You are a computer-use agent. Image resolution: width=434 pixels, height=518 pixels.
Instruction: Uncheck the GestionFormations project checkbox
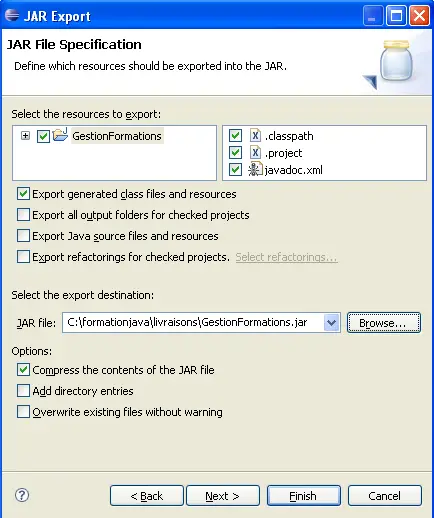(x=43, y=136)
